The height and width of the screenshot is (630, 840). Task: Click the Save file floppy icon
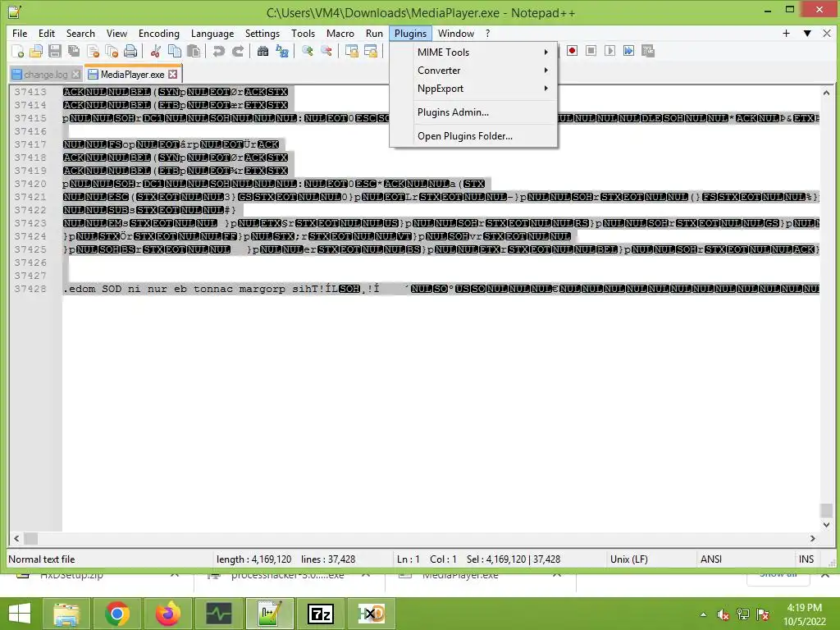click(x=55, y=52)
